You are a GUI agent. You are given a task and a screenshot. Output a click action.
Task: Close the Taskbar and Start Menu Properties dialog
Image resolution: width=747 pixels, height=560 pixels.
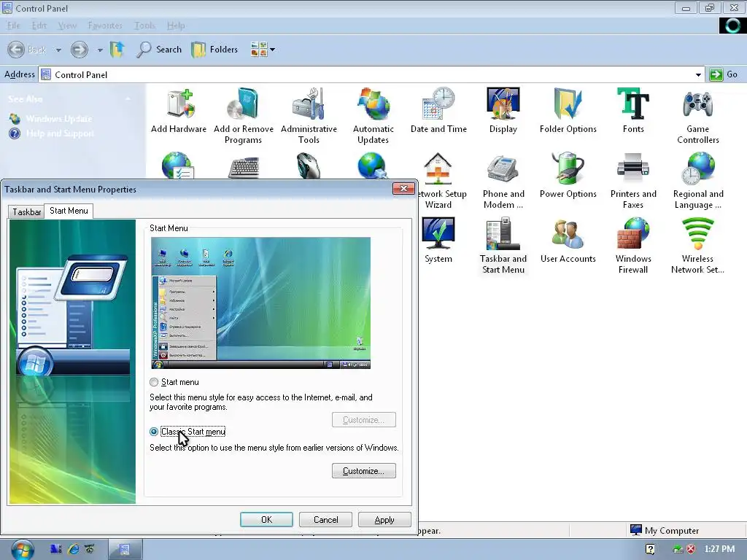[403, 189]
